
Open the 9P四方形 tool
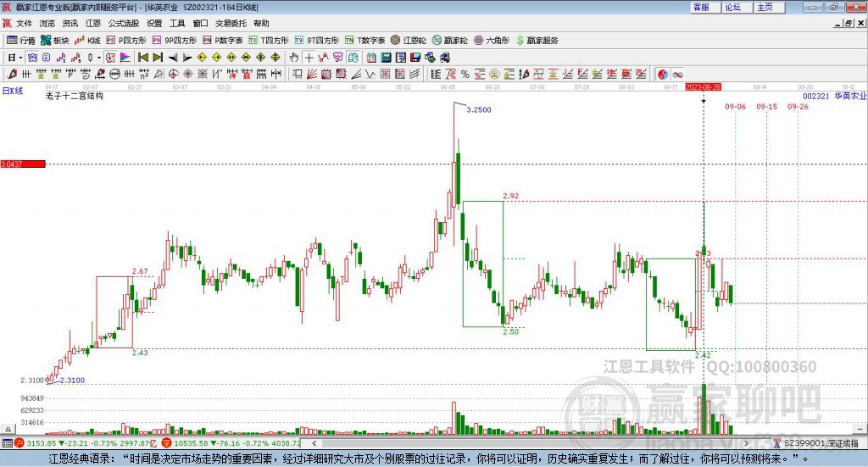coord(175,41)
